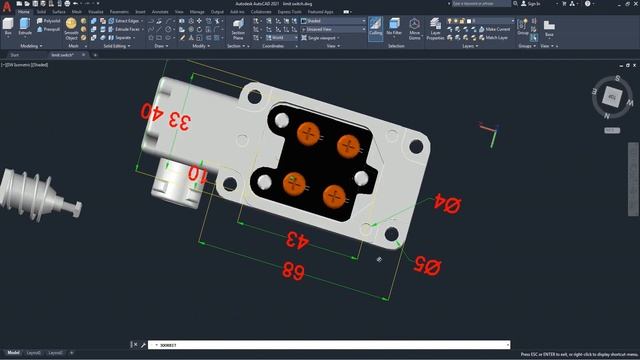The width and height of the screenshot is (640, 360).
Task: Expand the Groups panel title
Action: (527, 46)
